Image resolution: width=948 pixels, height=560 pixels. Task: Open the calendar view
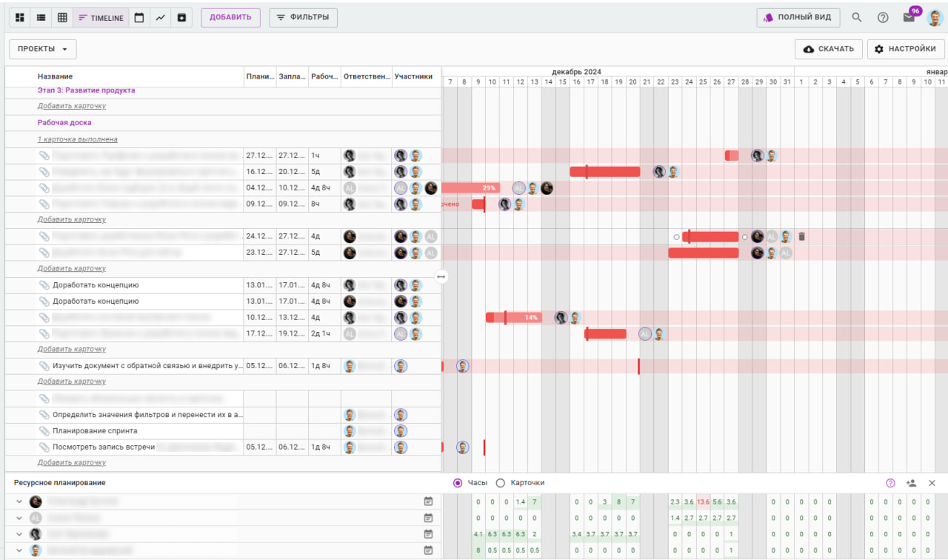click(x=138, y=18)
